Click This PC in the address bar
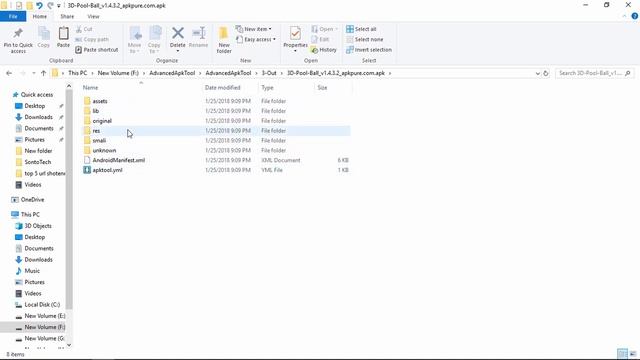 click(78, 73)
